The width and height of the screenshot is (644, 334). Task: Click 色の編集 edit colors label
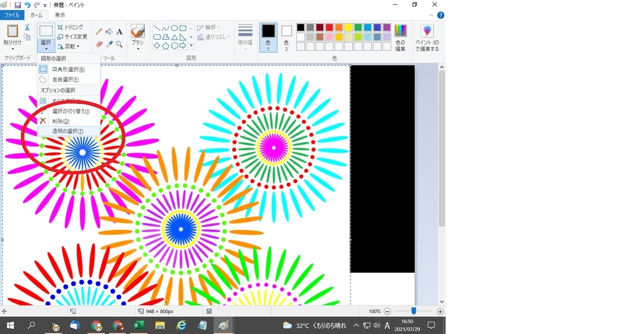400,46
